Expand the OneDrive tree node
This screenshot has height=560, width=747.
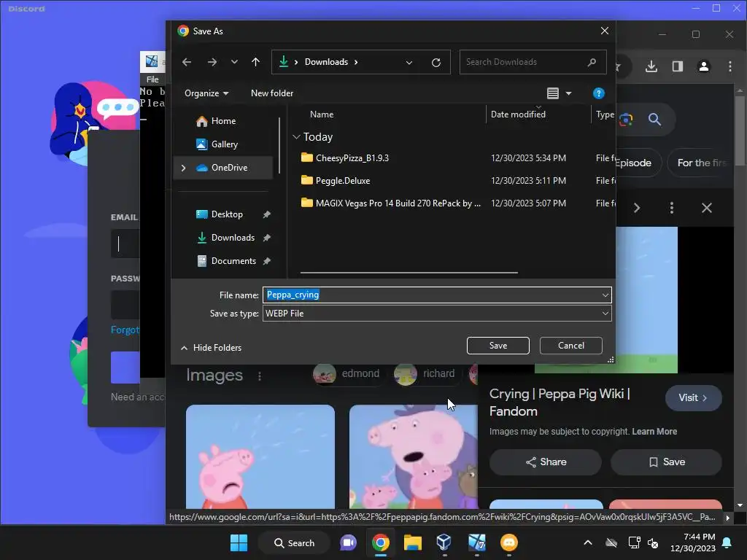tap(183, 168)
